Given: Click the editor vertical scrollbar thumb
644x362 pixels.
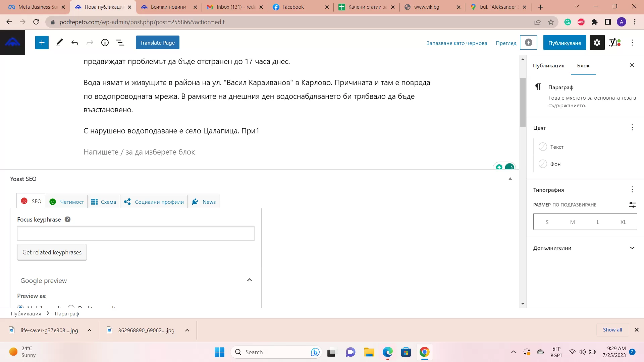Looking at the screenshot, I should pyautogui.click(x=523, y=102).
